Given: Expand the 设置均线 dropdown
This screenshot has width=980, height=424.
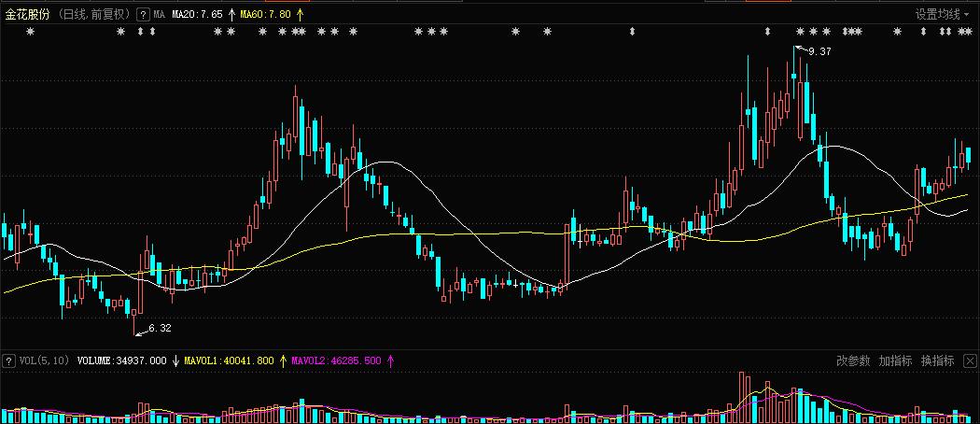Looking at the screenshot, I should [x=942, y=14].
